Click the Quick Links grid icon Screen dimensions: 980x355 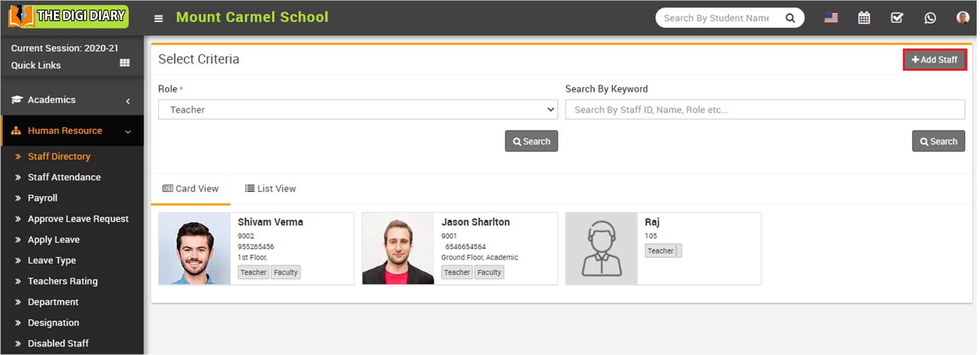tap(124, 63)
